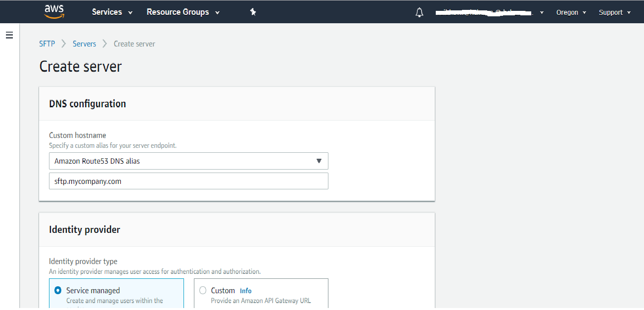Select the Service managed radio button
The image size is (644, 310).
[x=58, y=291]
